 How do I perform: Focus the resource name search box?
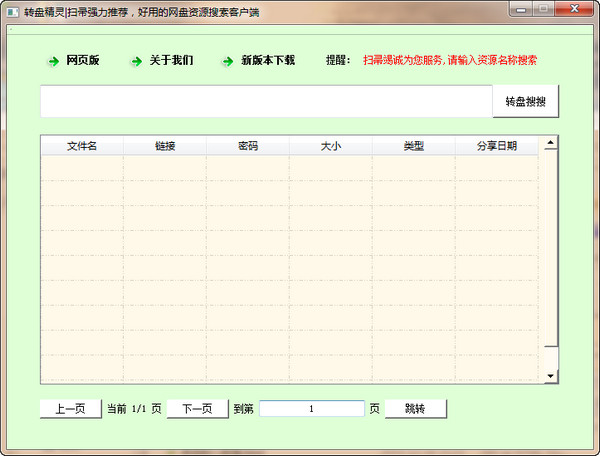pyautogui.click(x=266, y=102)
